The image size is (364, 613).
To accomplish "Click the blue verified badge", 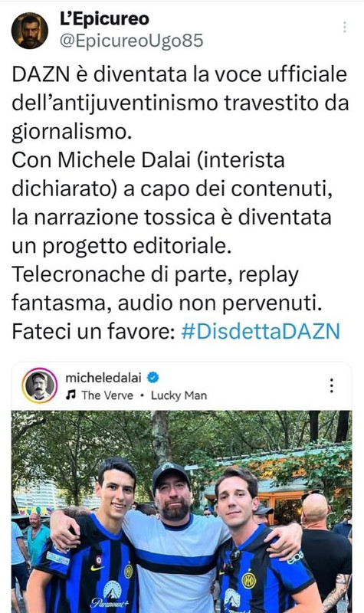I will pos(152,378).
